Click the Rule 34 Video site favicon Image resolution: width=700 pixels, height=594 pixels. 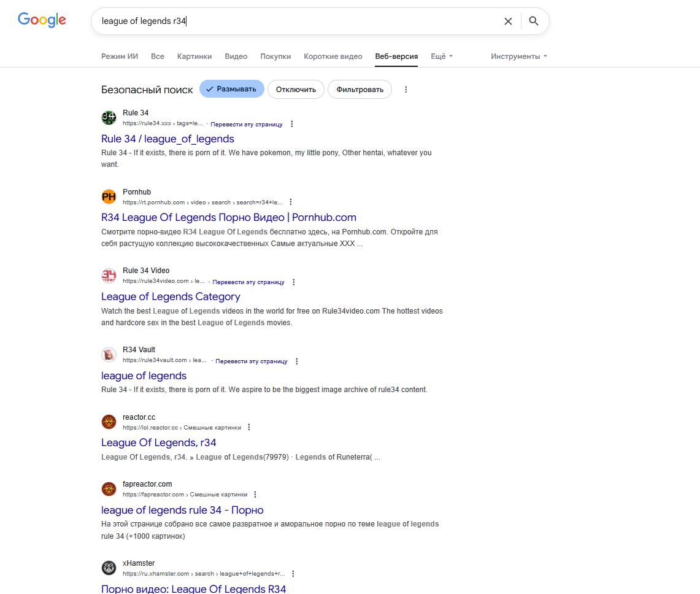[x=109, y=276]
